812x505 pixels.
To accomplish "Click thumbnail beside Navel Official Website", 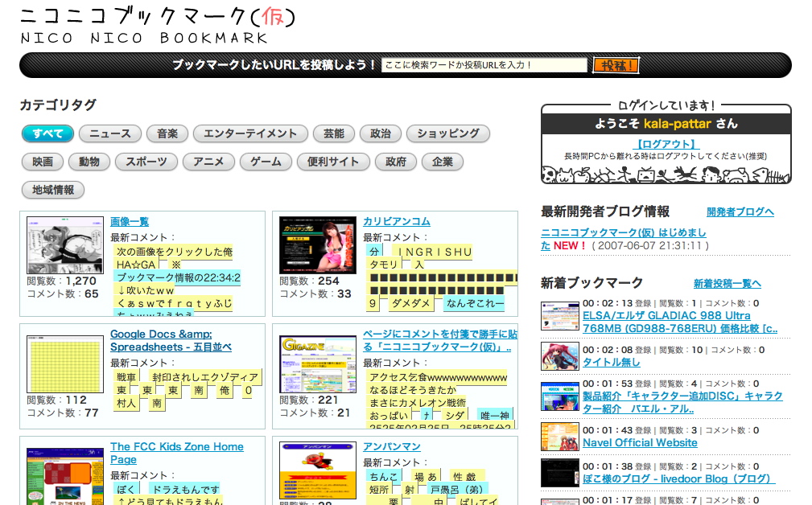I will (x=560, y=437).
